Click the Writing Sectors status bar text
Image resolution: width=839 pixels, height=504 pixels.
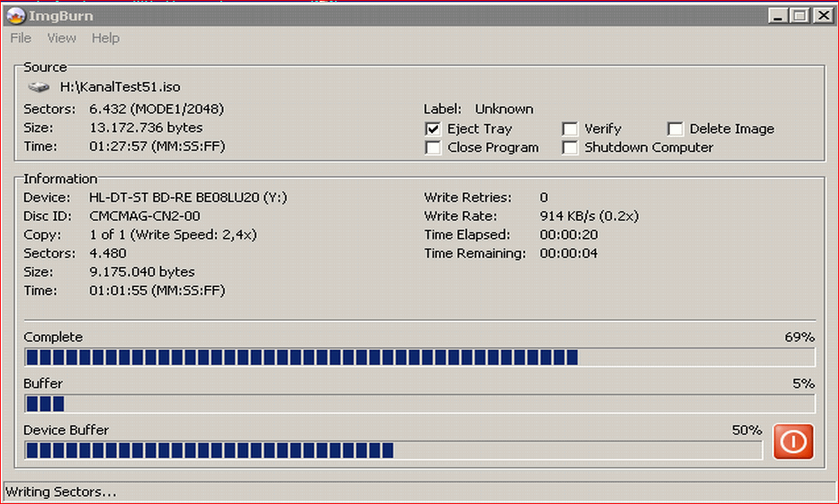coord(61,491)
